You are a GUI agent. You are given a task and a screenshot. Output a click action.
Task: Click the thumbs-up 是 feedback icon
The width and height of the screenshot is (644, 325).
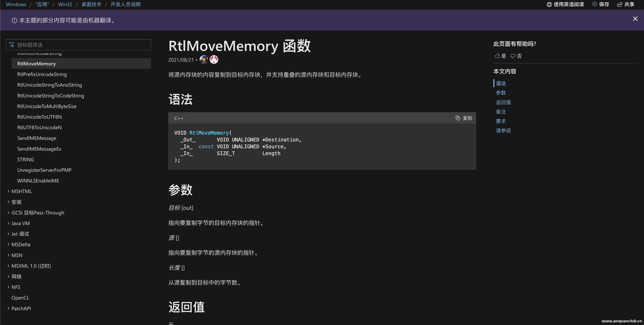click(x=497, y=56)
